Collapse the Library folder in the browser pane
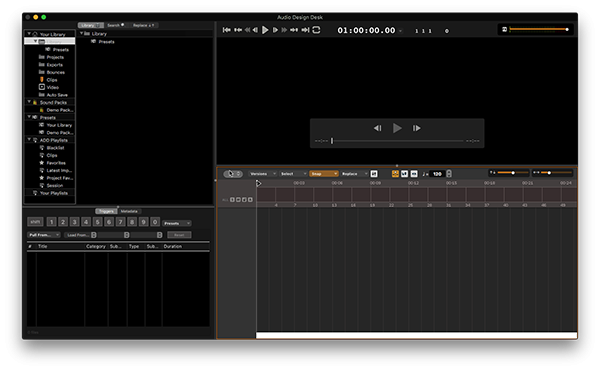This screenshot has height=371, width=600. 82,33
